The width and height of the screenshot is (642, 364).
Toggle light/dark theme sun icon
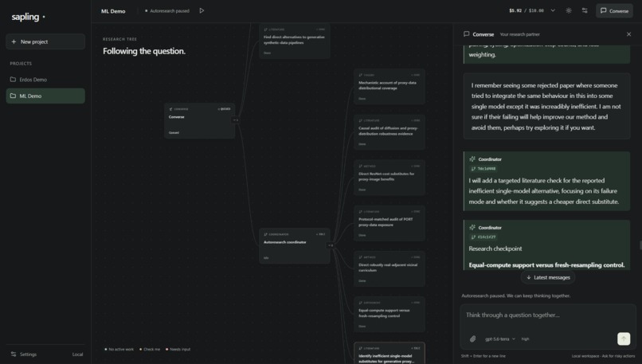(569, 10)
